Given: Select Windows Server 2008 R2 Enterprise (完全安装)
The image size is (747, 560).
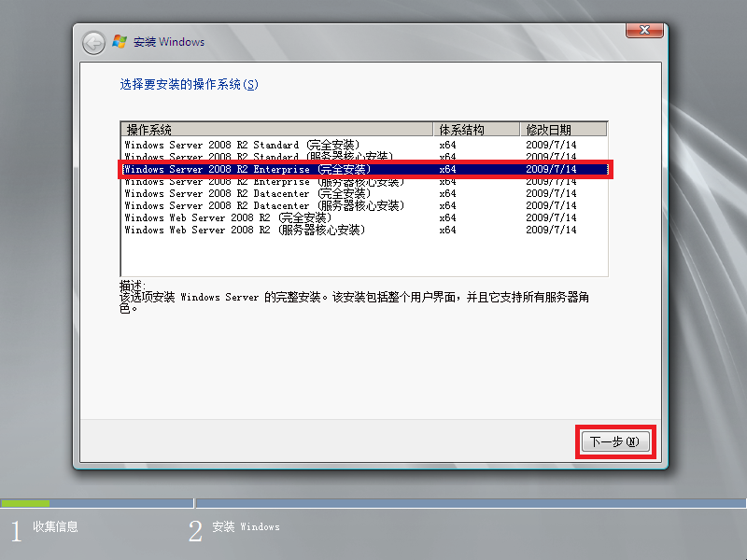Looking at the screenshot, I should pyautogui.click(x=365, y=170).
